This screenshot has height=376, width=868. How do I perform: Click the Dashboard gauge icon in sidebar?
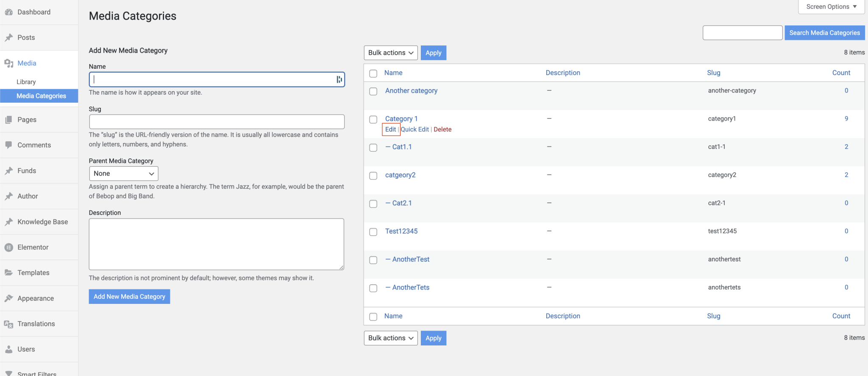pyautogui.click(x=8, y=12)
